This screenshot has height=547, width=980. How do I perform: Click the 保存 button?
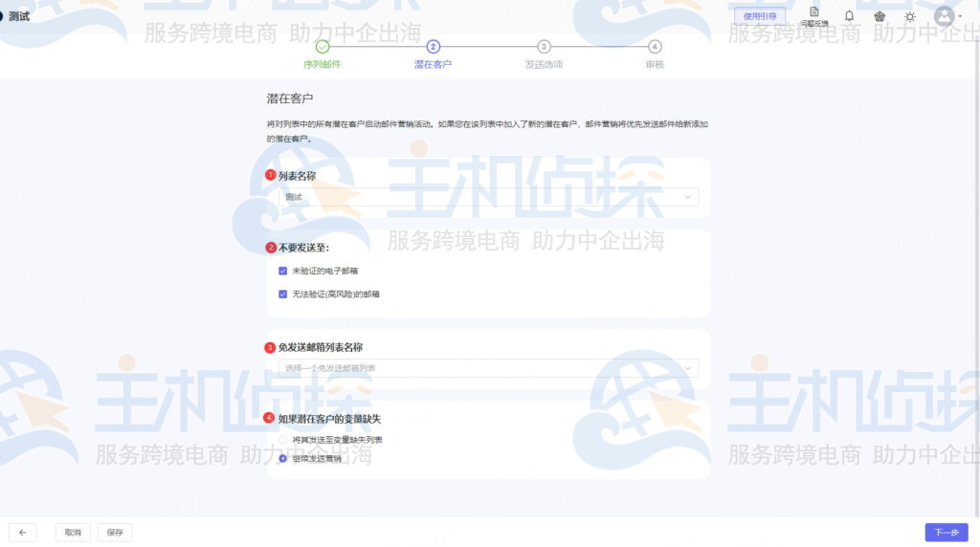pyautogui.click(x=115, y=532)
